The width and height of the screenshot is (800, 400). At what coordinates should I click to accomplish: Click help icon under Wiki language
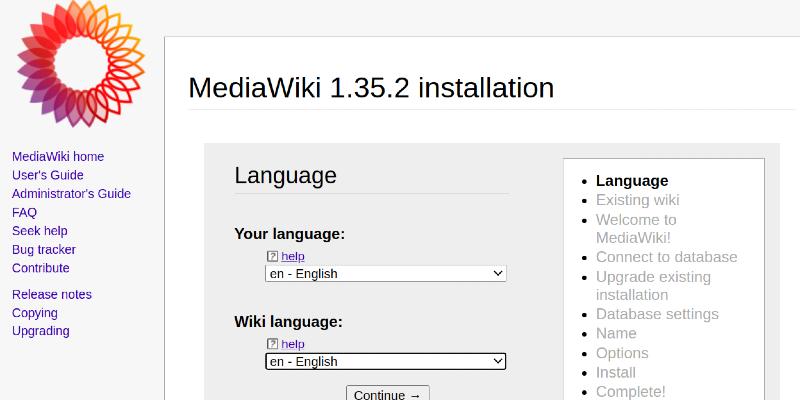click(x=272, y=344)
